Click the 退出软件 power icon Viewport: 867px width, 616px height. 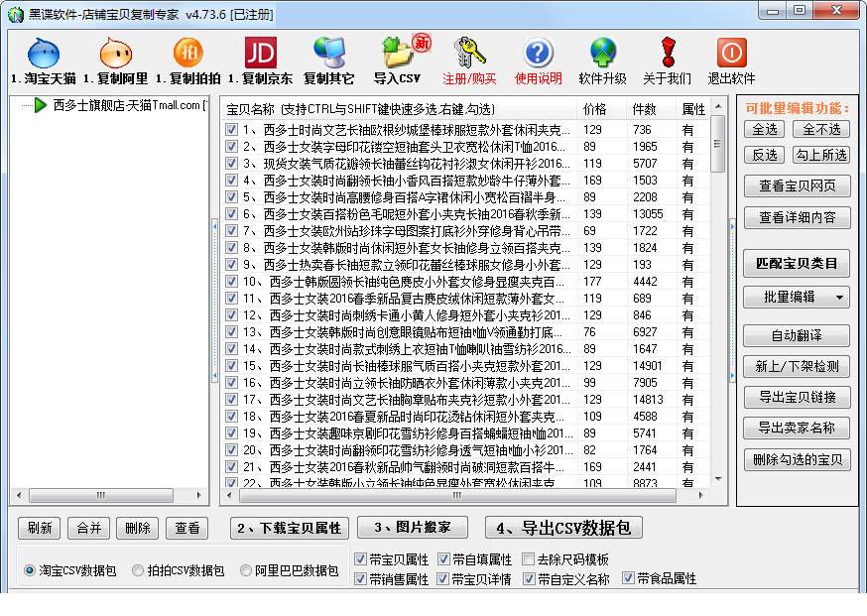point(731,54)
